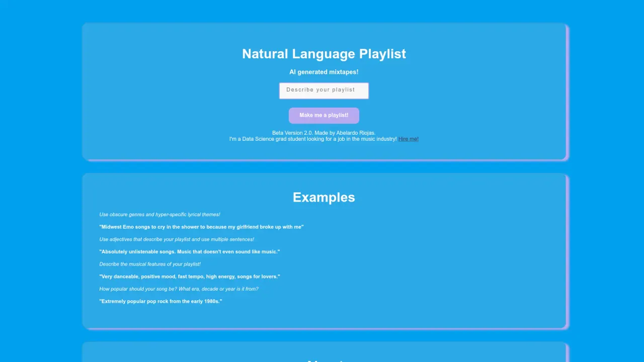Click the "Make me a playlist!" button
644x362 pixels.
pyautogui.click(x=324, y=116)
